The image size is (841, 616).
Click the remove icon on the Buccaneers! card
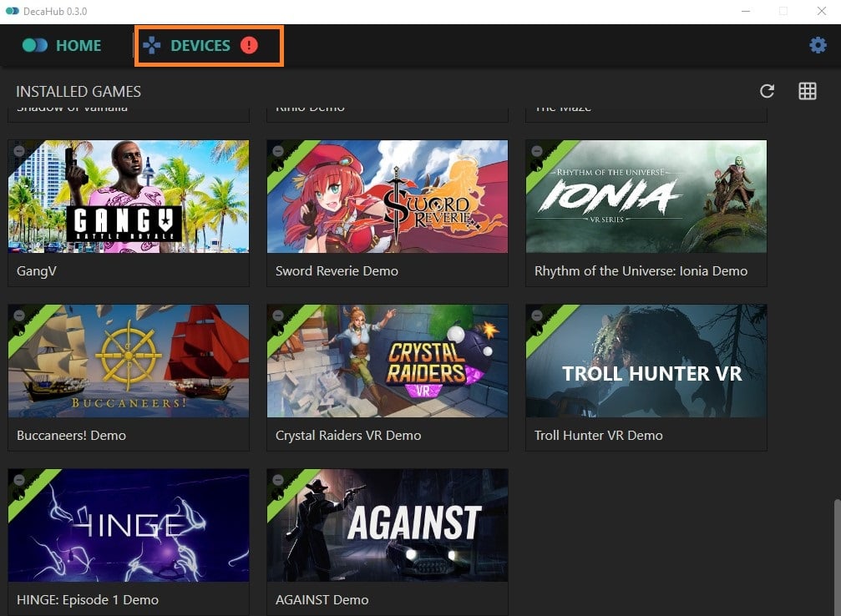click(19, 316)
